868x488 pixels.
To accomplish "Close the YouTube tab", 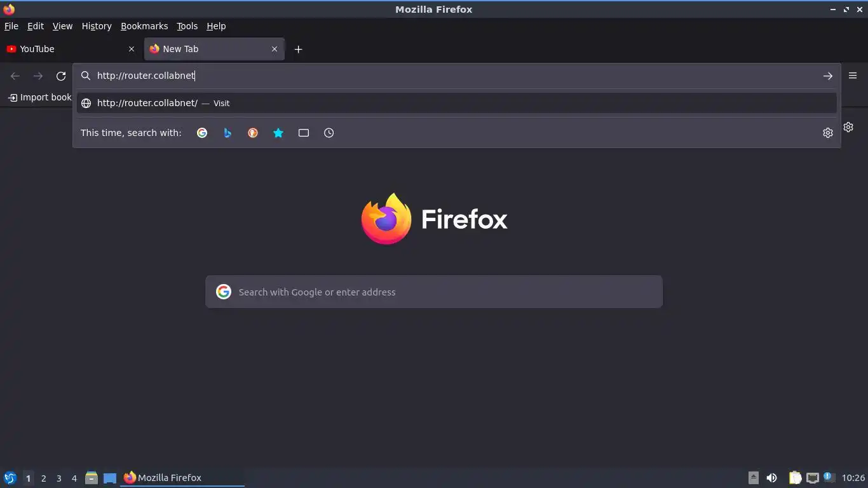I will pos(132,49).
